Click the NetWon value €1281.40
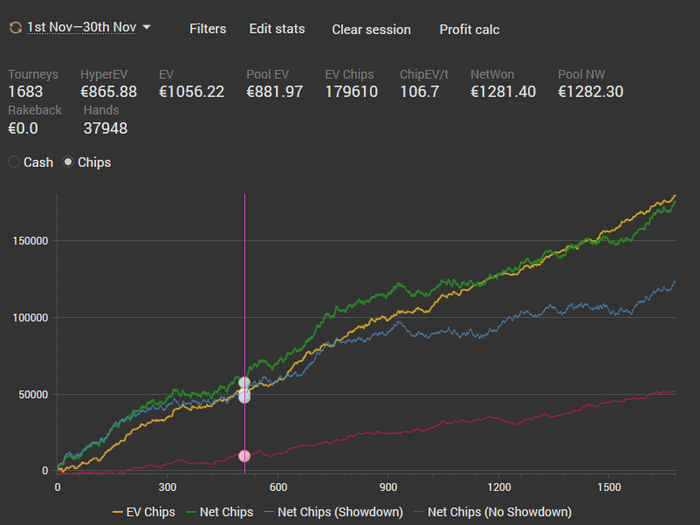 [503, 92]
